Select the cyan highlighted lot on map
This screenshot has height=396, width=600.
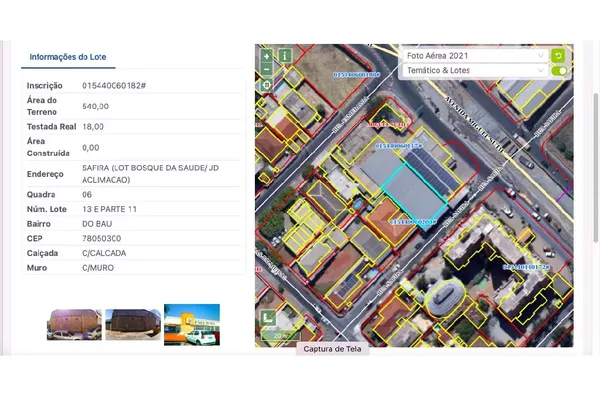(415, 197)
